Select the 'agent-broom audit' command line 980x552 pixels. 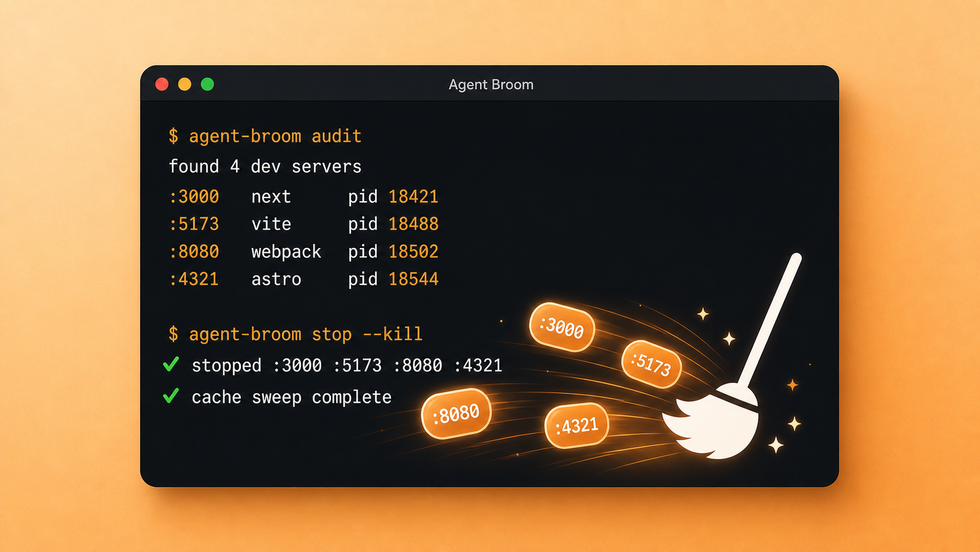(x=265, y=136)
